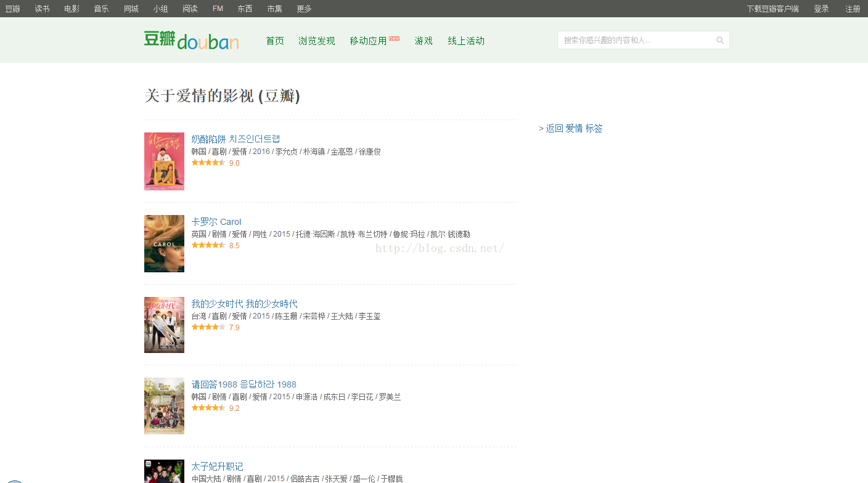This screenshot has height=483, width=868.
Task: Open 东西 in top bar
Action: [x=245, y=9]
